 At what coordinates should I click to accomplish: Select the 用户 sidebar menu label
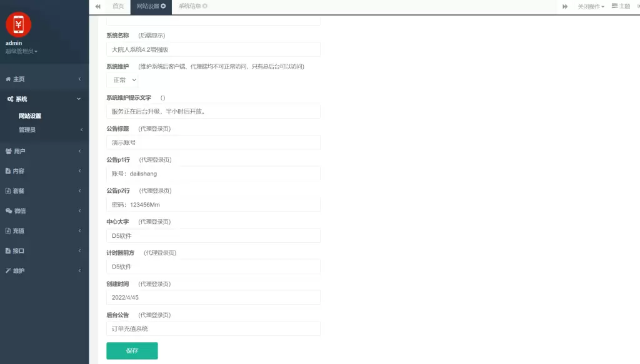coord(19,151)
